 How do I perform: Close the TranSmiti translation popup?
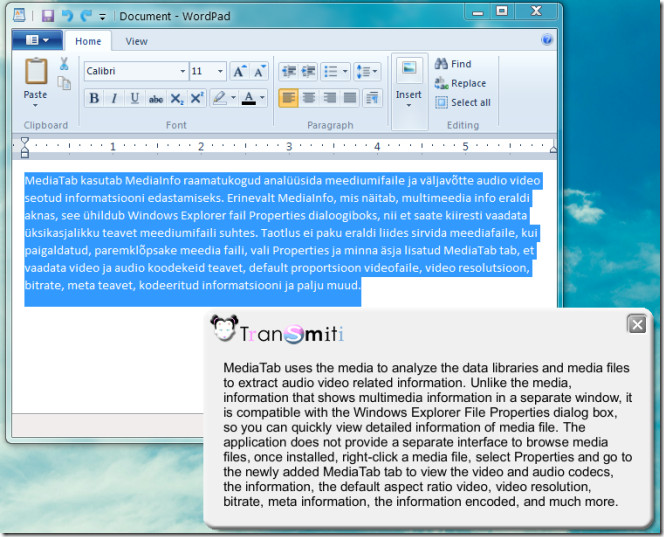pos(636,324)
